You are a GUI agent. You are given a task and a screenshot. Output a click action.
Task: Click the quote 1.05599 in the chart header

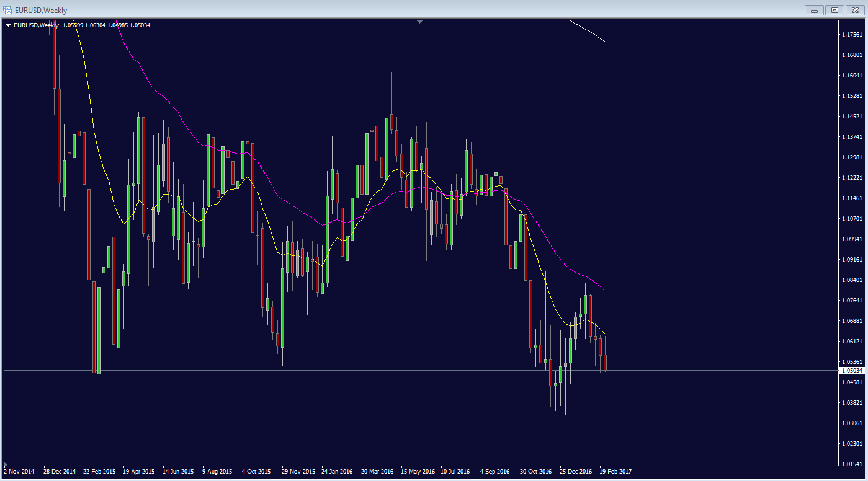click(x=74, y=25)
